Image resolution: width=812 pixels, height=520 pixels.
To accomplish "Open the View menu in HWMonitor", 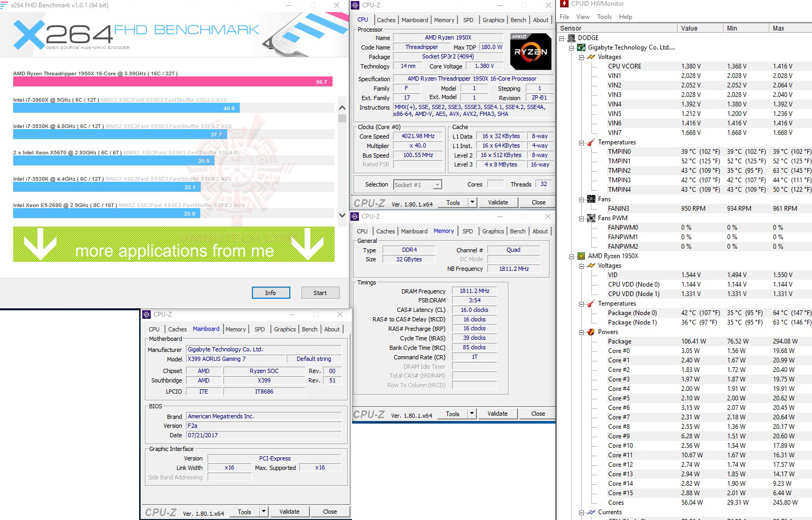I will pos(583,17).
